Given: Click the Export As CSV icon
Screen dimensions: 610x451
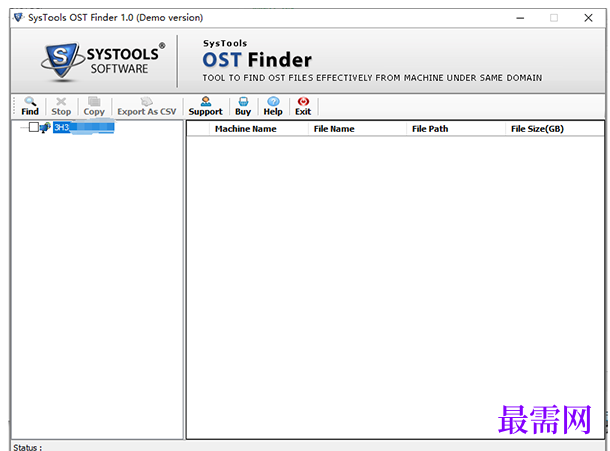Looking at the screenshot, I should point(147,106).
